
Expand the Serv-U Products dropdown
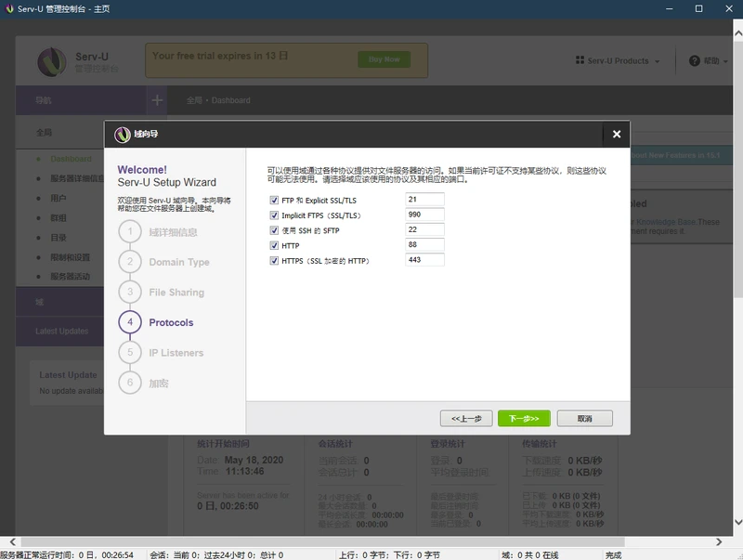point(618,60)
